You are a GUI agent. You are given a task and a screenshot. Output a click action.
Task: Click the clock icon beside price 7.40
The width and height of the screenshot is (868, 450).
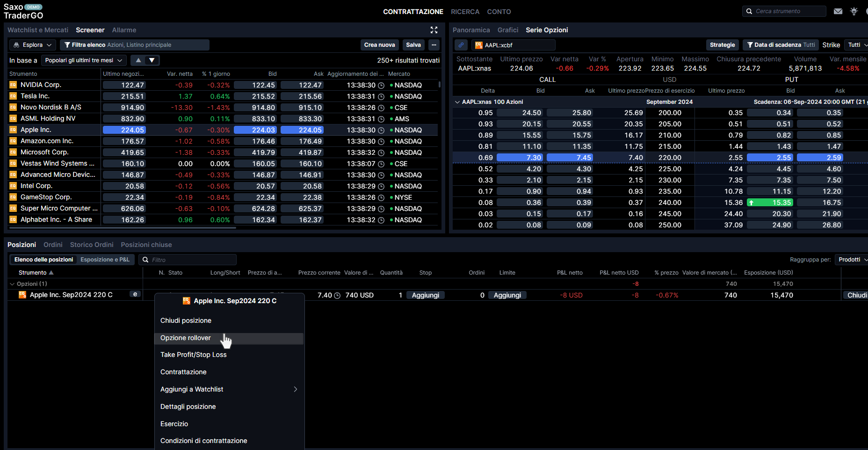tap(337, 295)
